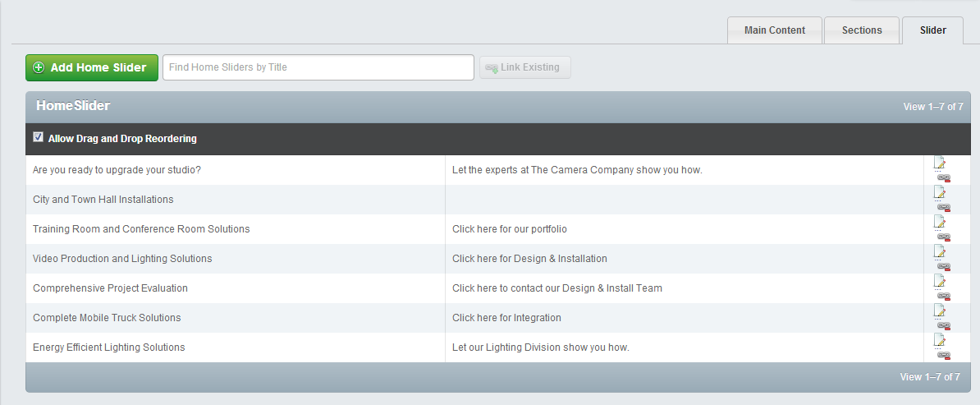Open 'Complete Mobile Truck Solutions' row title
980x405 pixels.
coord(107,318)
